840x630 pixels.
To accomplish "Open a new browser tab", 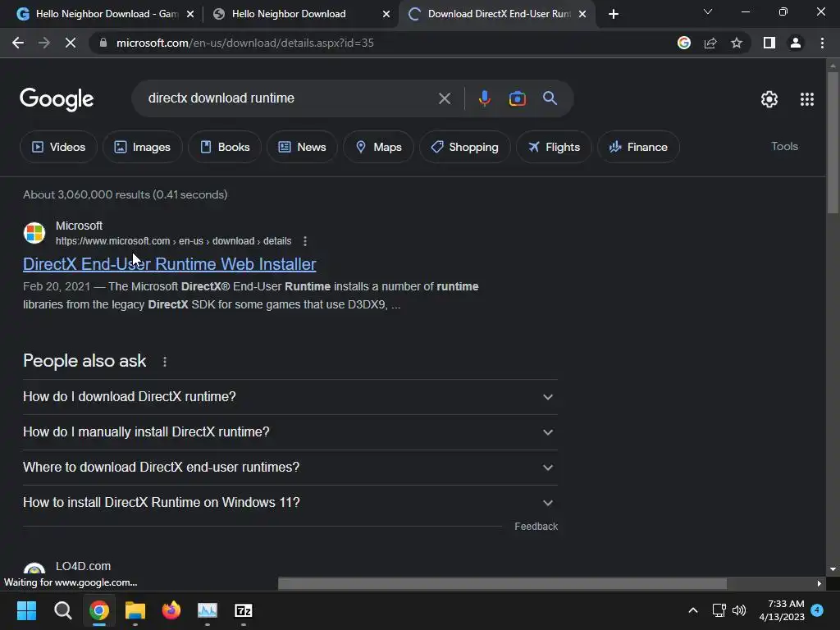I will [x=614, y=14].
